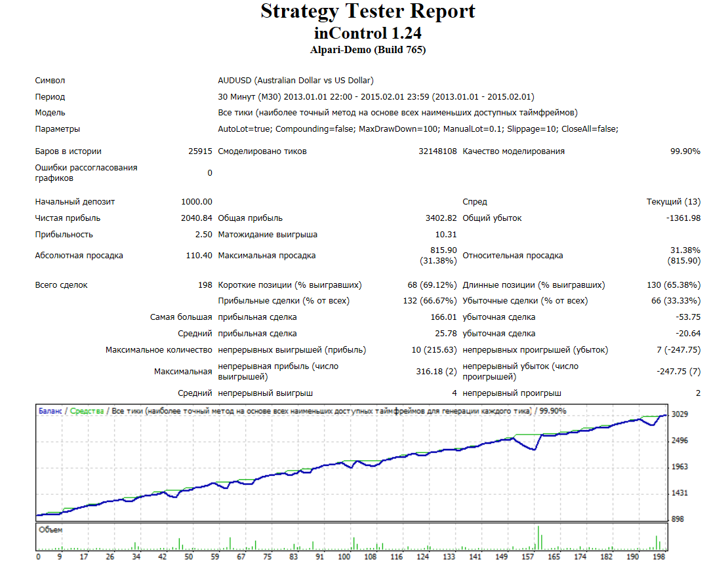This screenshot has width=728, height=567.
Task: Click the 'Всего сделок' label
Action: pyautogui.click(x=61, y=285)
